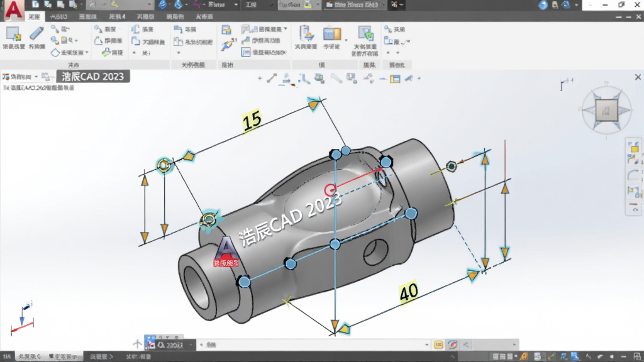Click the diagonal line tool in viewport toolbar
Viewport: 644px width, 362px height.
(272, 78)
